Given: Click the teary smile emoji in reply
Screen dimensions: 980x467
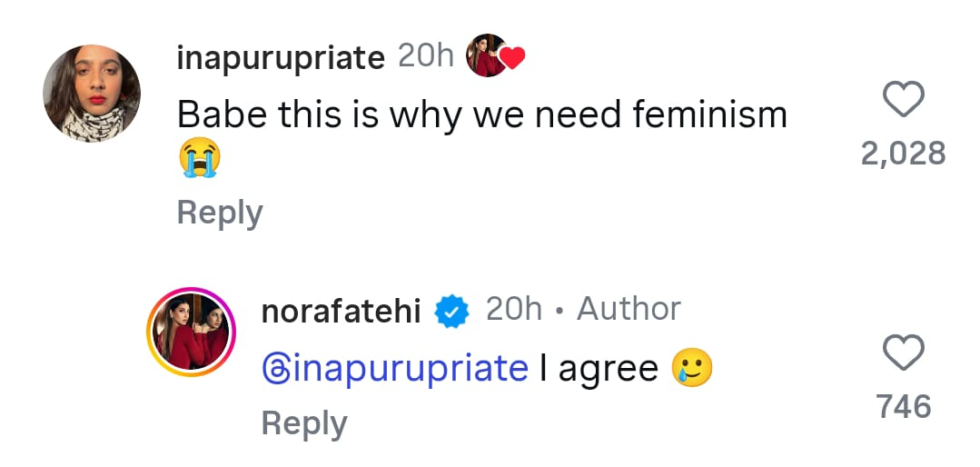Looking at the screenshot, I should pyautogui.click(x=691, y=368).
